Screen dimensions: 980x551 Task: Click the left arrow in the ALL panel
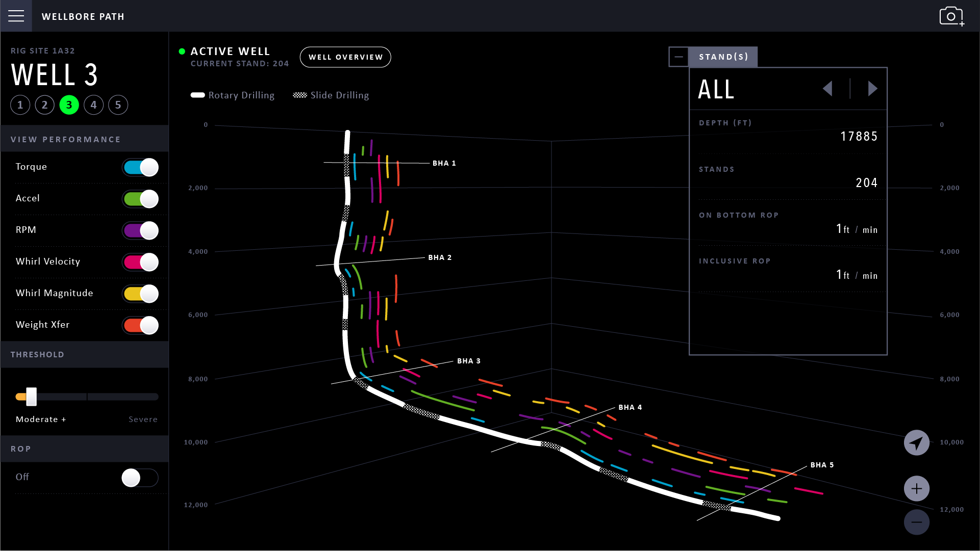828,89
